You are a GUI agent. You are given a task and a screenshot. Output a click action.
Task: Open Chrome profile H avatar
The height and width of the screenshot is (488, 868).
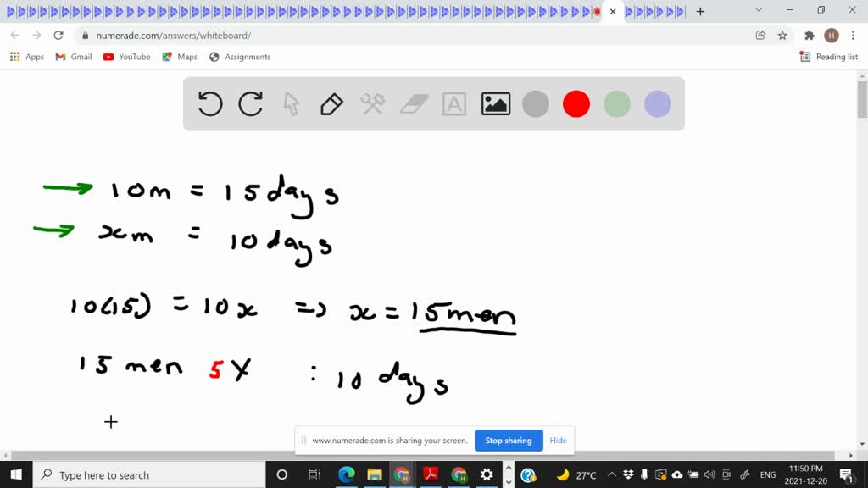831,36
